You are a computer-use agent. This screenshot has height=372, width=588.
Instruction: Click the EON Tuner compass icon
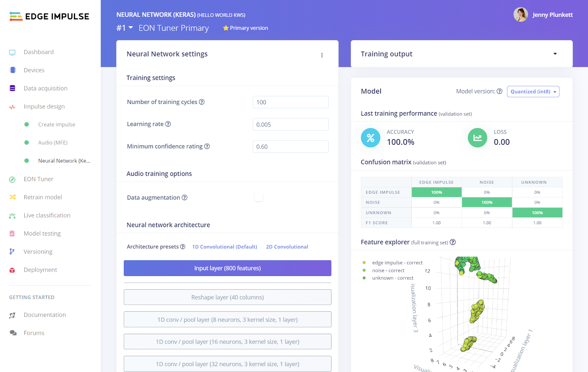tap(12, 179)
